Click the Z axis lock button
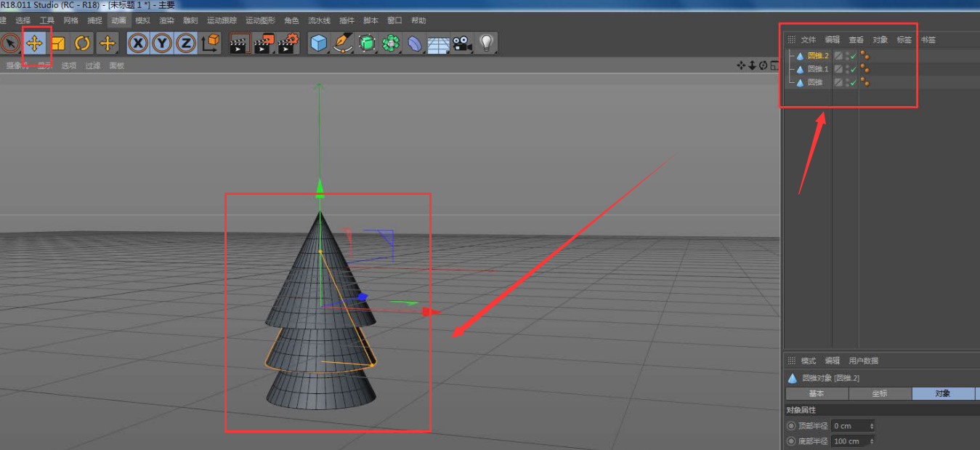This screenshot has height=450, width=980. click(x=187, y=44)
